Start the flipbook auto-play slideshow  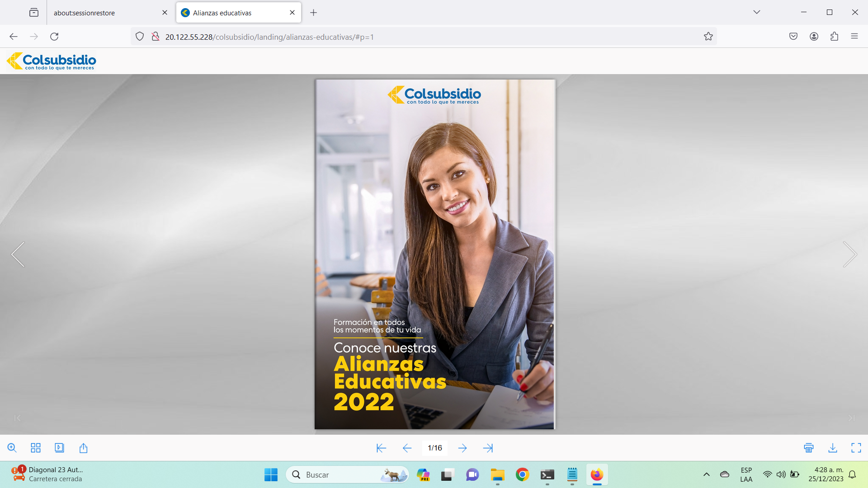[x=59, y=448]
